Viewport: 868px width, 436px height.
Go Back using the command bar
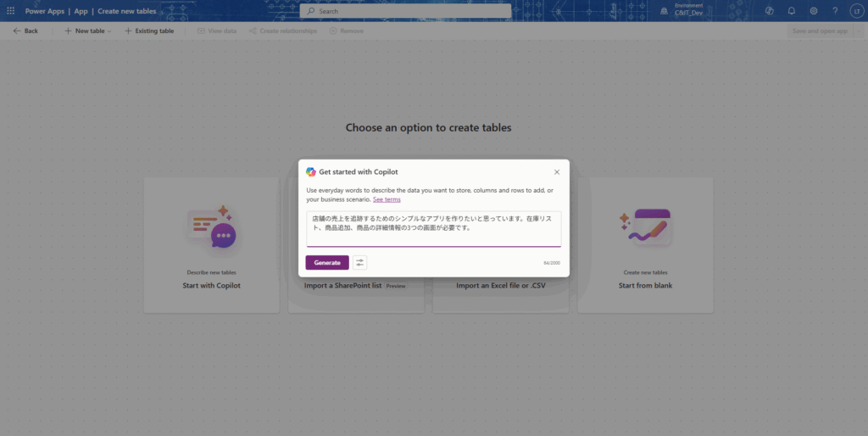[25, 31]
